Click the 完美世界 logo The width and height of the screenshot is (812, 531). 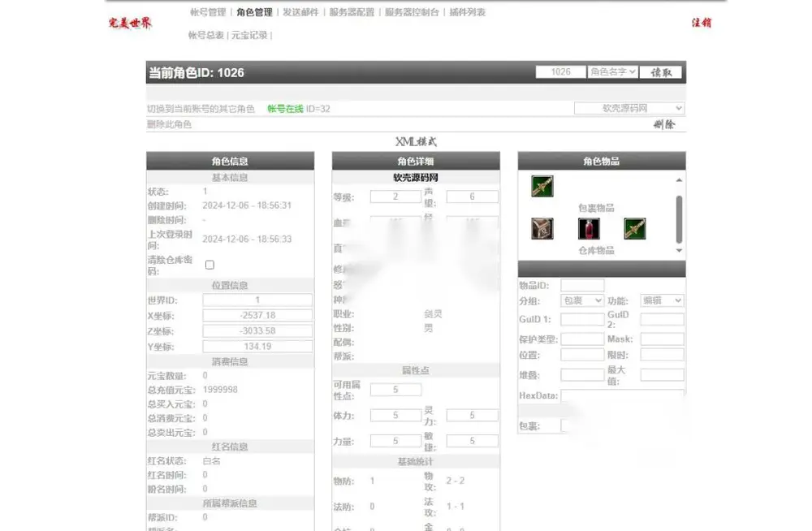click(130, 23)
